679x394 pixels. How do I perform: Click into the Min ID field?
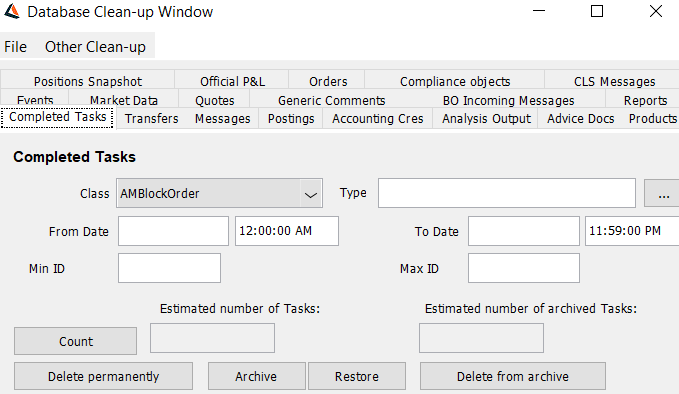169,268
